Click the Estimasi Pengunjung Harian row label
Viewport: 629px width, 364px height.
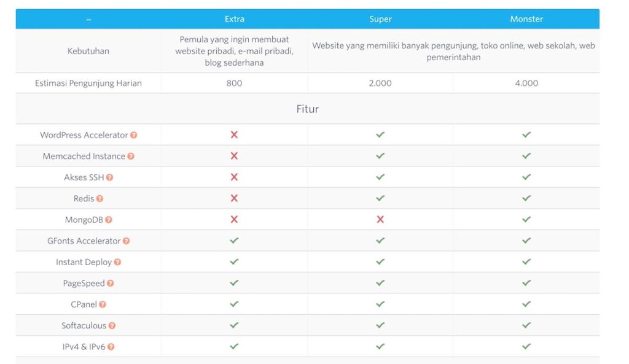(88, 83)
